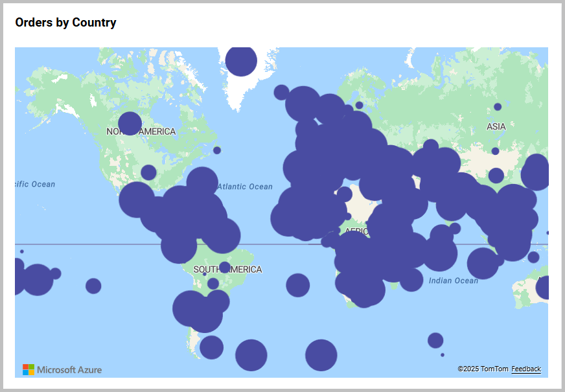The image size is (565, 392).
Task: Click the lone bubble in the South Atlantic
Action: [x=297, y=285]
